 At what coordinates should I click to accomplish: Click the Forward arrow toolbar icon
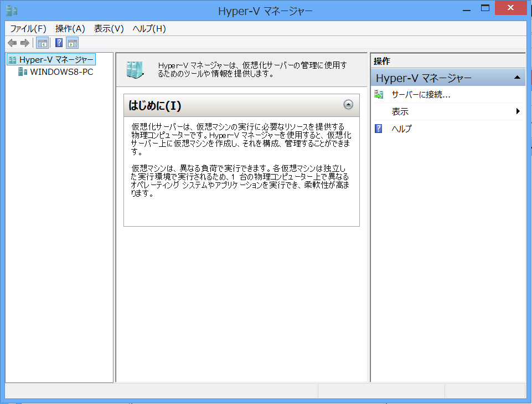25,43
